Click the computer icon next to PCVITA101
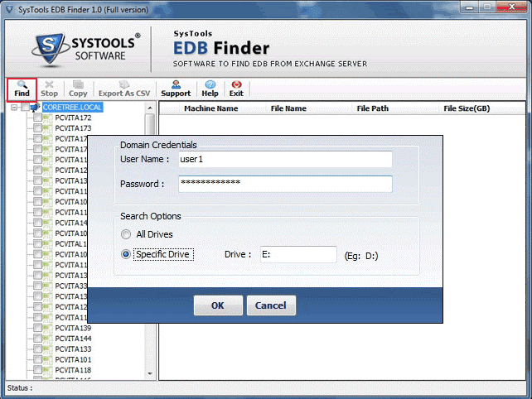The width and height of the screenshot is (532, 399). coord(48,359)
